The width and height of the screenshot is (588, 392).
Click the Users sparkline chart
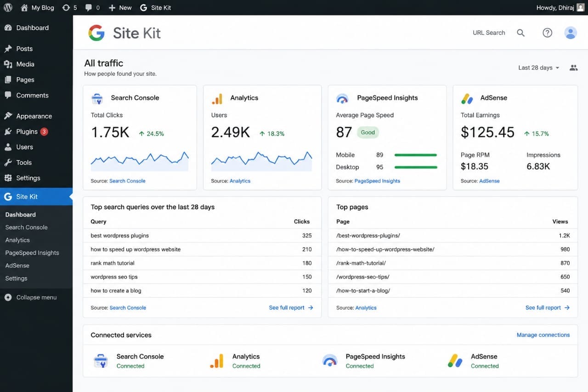point(261,161)
